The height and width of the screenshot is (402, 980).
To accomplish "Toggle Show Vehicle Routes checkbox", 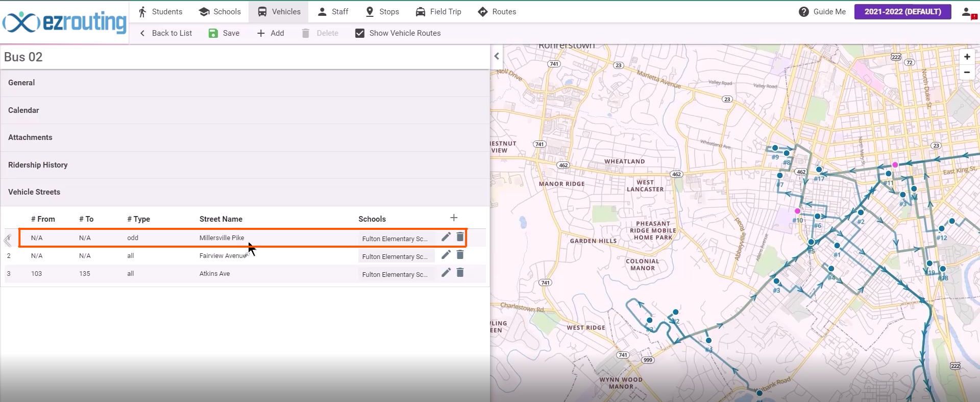I will (360, 33).
